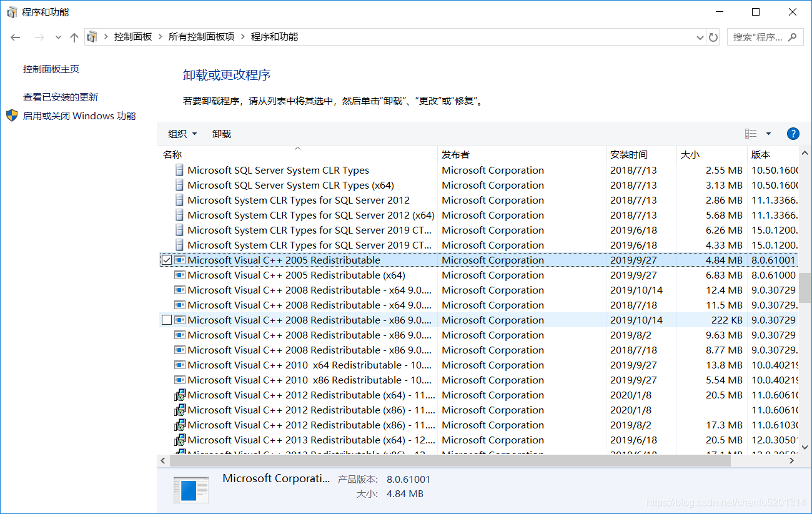Sort by 安装时间 column header

coord(641,154)
